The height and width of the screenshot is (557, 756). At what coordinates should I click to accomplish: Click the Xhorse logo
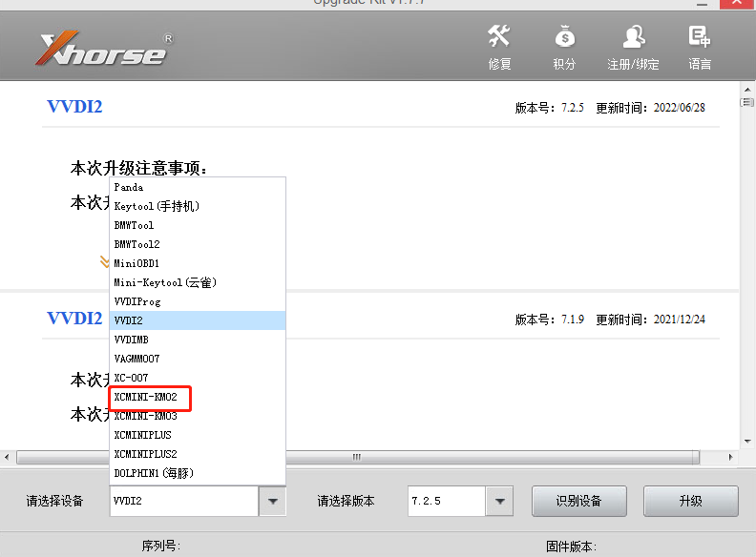coord(105,49)
